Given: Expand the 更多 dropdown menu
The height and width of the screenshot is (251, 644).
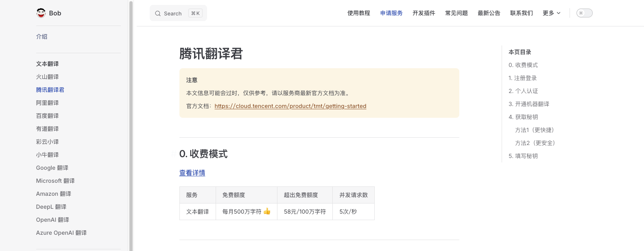Looking at the screenshot, I should [x=552, y=13].
